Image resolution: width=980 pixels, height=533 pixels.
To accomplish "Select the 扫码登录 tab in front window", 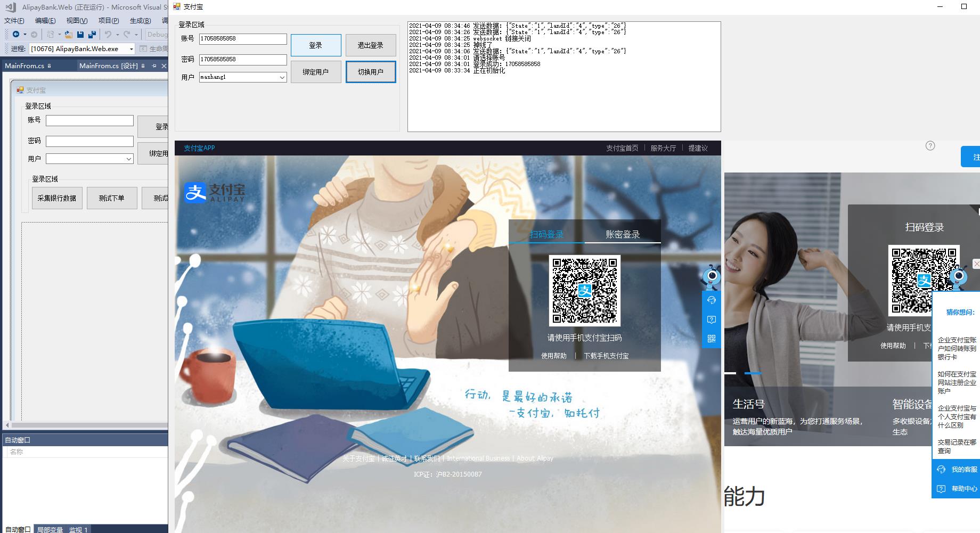I will tap(546, 234).
